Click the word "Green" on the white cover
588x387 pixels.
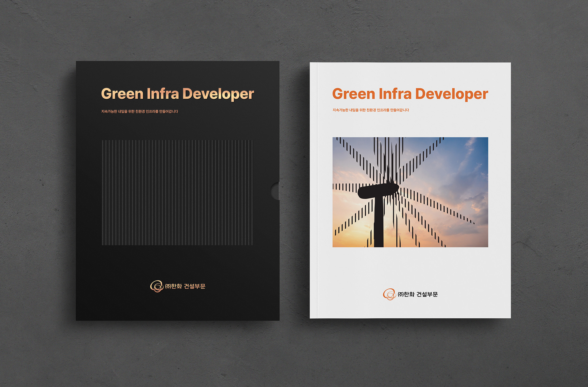(x=353, y=94)
